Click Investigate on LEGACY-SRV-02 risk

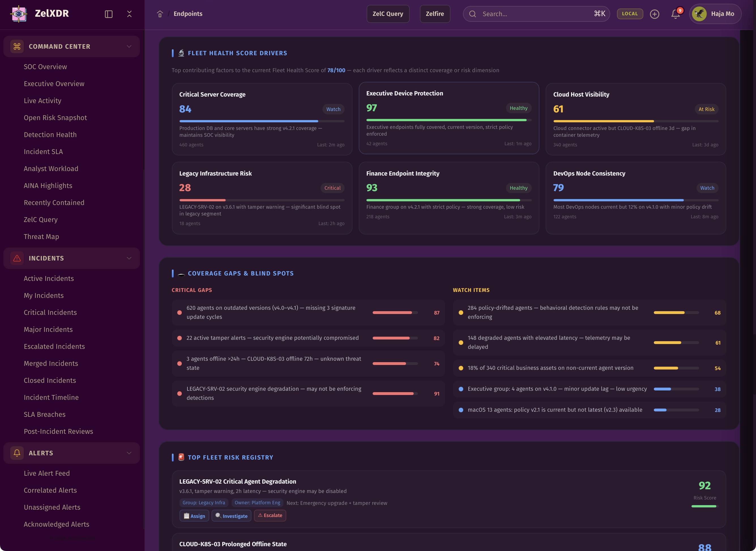point(231,516)
